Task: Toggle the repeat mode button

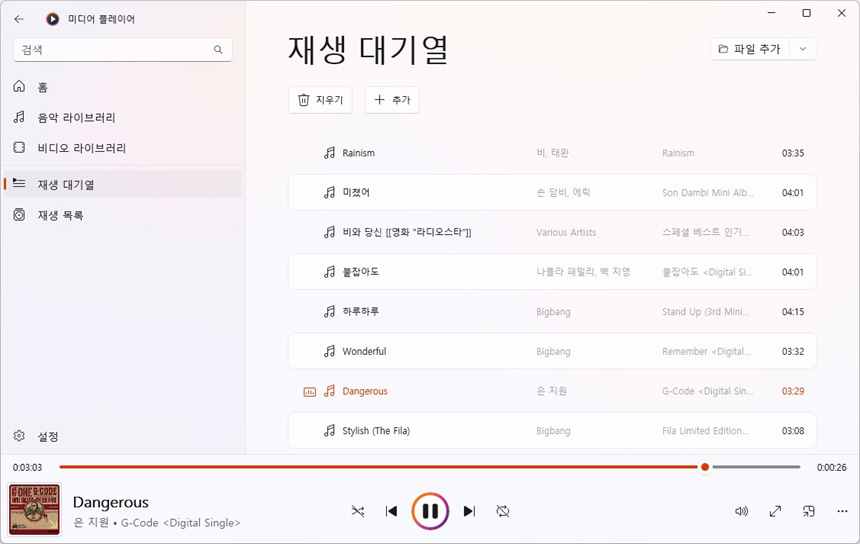Action: coord(503,511)
